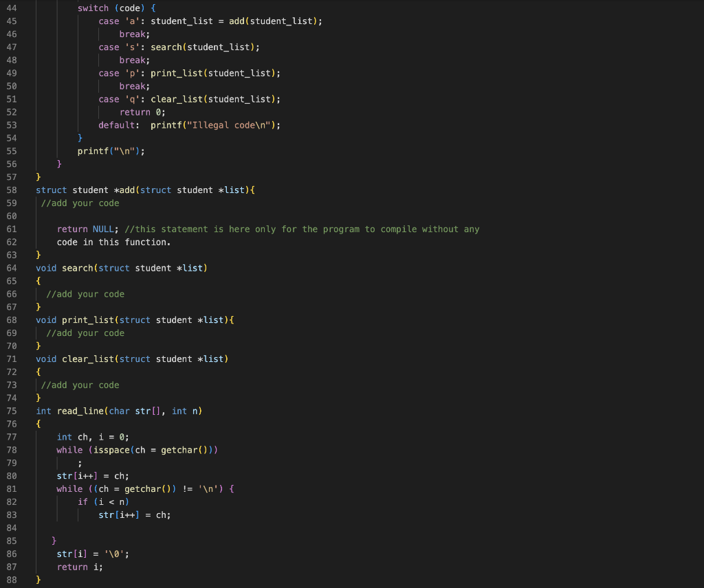The width and height of the screenshot is (704, 588).
Task: Click the break; statement on line 50
Action: [x=135, y=86]
